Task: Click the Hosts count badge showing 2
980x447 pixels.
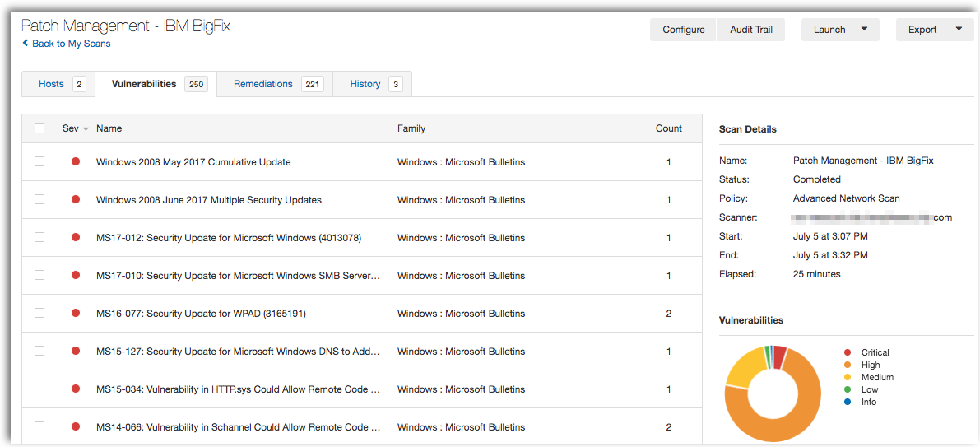Action: pyautogui.click(x=79, y=85)
